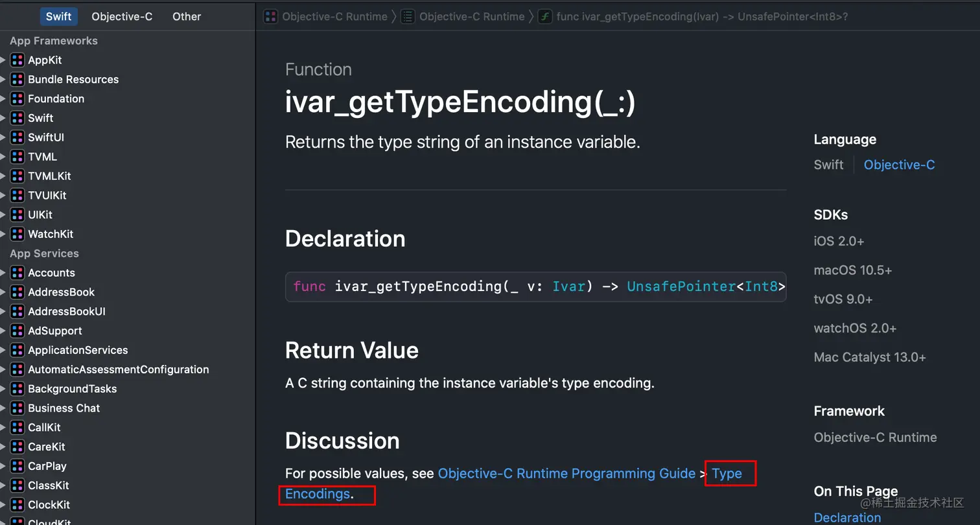Screen dimensions: 980x525
Task: Click the Business Chat framework icon
Action: pyautogui.click(x=17, y=408)
